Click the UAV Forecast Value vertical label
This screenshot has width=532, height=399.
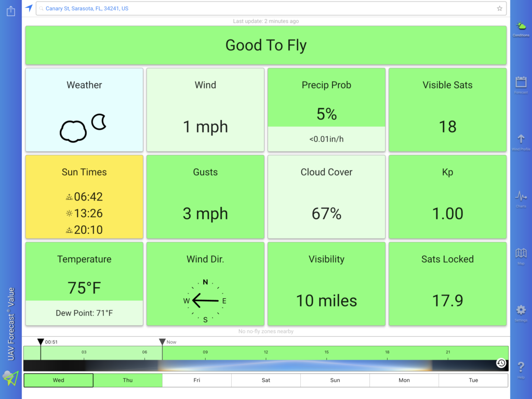coord(11,324)
